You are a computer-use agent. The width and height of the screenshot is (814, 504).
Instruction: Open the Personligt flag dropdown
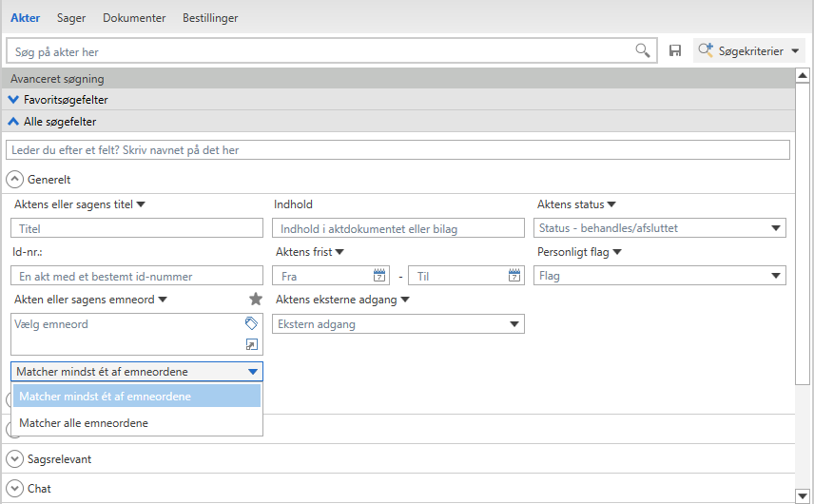[x=660, y=276]
